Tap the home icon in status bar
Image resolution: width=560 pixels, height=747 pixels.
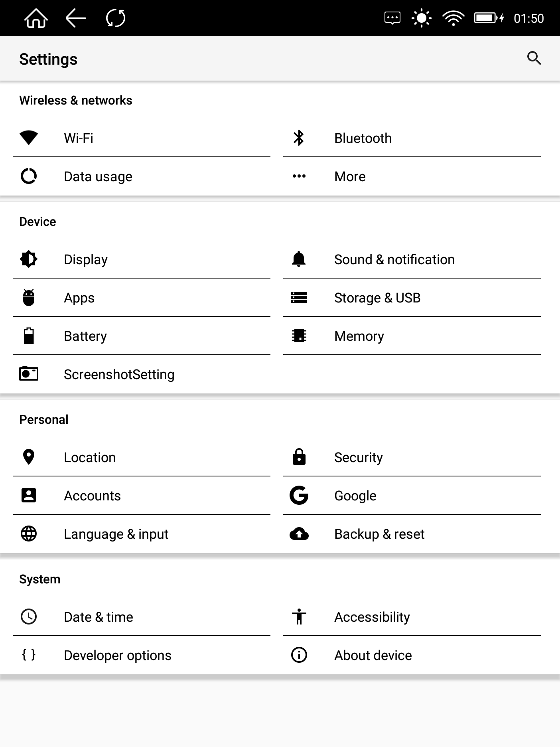[x=36, y=18]
